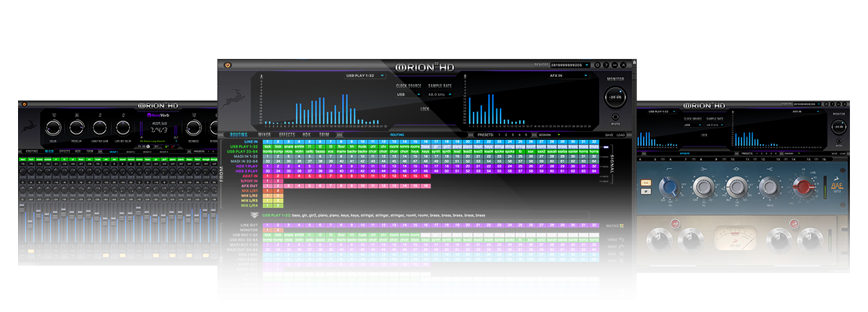The image size is (868, 312).
Task: Select the LINE OUT destination row label
Action: [x=249, y=225]
